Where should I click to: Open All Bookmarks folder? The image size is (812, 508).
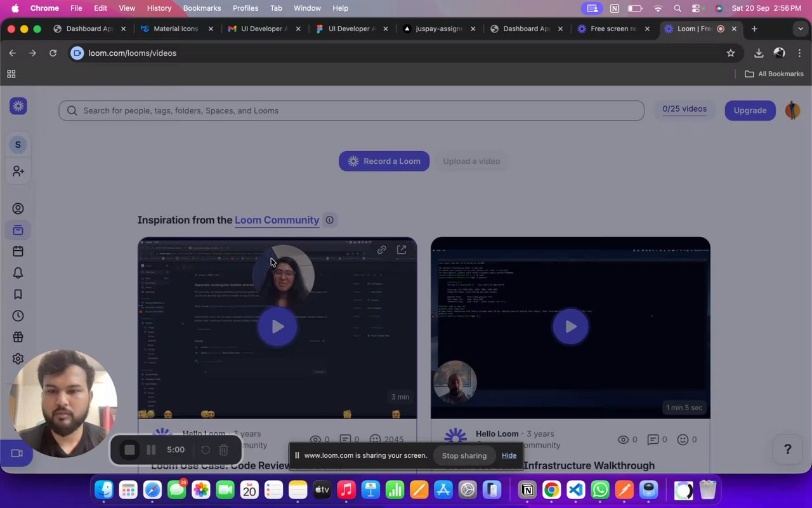774,74
